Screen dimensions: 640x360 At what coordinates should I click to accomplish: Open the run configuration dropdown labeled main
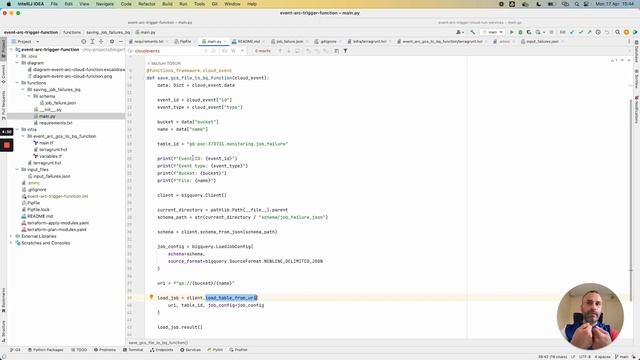pyautogui.click(x=493, y=32)
